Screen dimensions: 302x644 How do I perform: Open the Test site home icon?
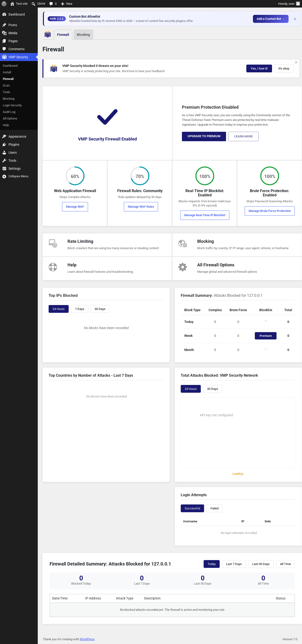click(12, 4)
